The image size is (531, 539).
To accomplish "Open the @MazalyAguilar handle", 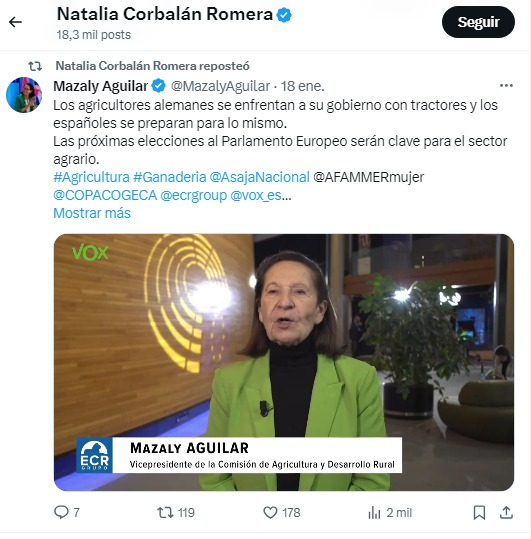I will pyautogui.click(x=220, y=86).
